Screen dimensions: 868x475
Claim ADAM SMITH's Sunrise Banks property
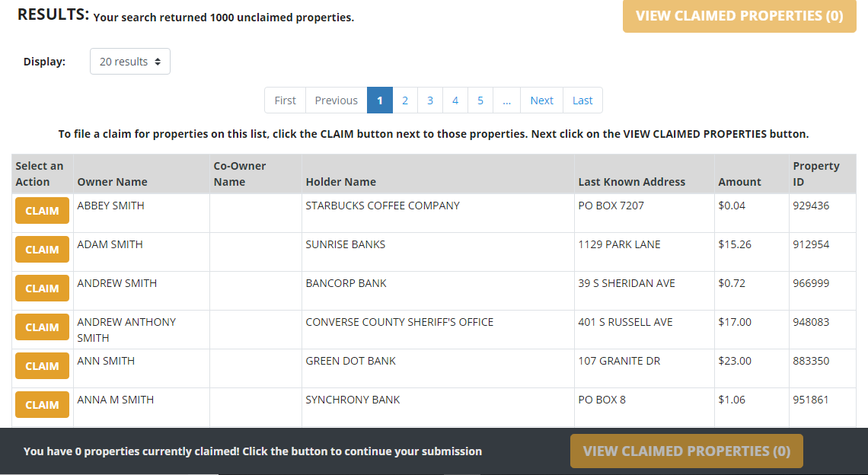(x=42, y=249)
